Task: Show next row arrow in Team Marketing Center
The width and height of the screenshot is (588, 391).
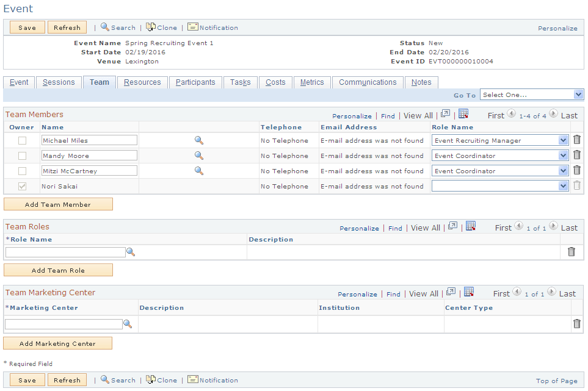Action: pos(551,292)
